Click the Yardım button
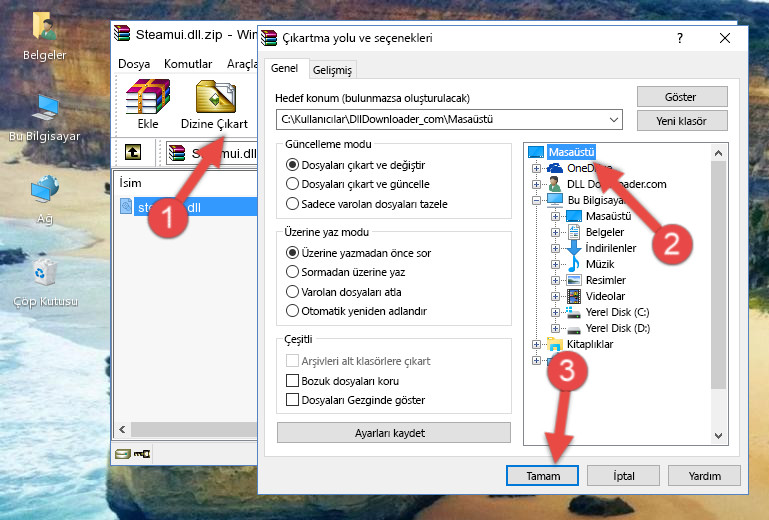Screen dimensions: 769x520 pyautogui.click(x=704, y=476)
